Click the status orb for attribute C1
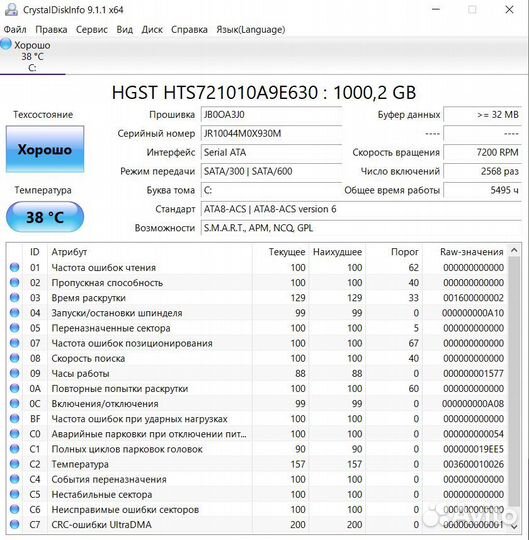Image resolution: width=529 pixels, height=540 pixels. [14, 449]
